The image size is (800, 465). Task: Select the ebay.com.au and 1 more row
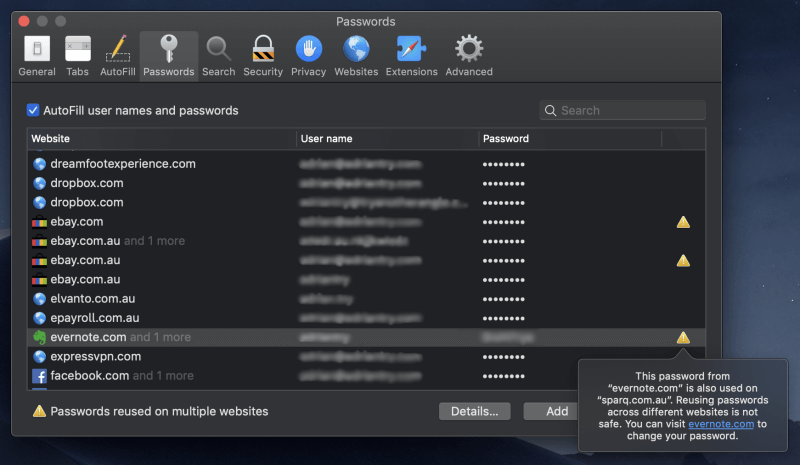pyautogui.click(x=366, y=241)
